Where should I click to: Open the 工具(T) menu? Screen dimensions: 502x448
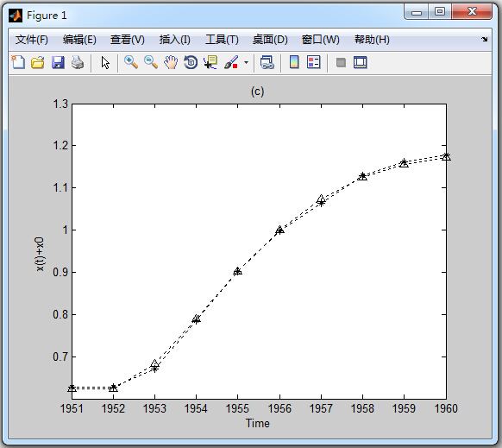tap(222, 40)
